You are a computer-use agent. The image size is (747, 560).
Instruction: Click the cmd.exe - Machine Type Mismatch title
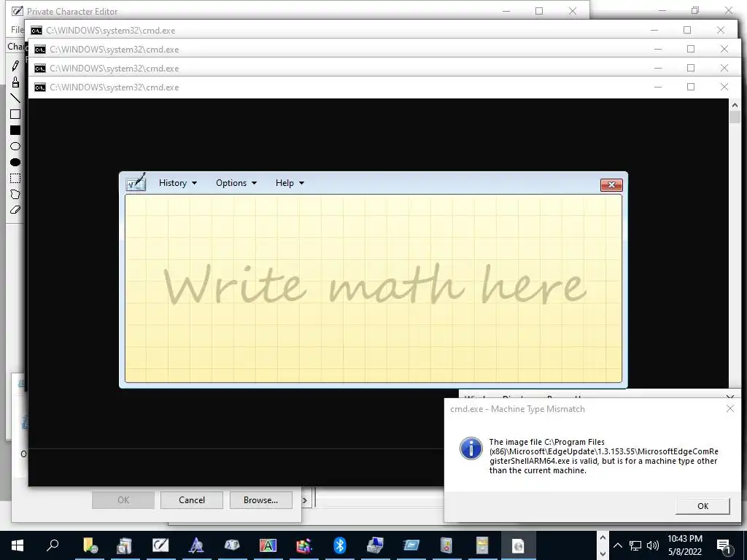click(x=517, y=409)
